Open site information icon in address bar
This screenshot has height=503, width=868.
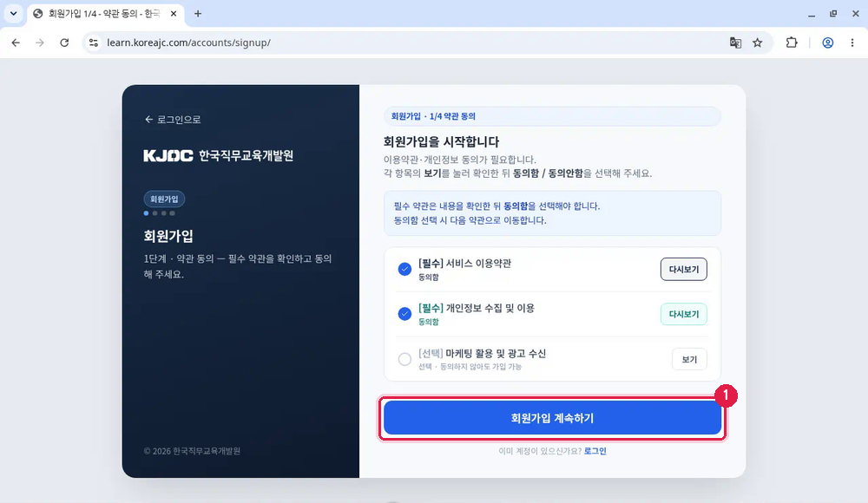coord(94,42)
